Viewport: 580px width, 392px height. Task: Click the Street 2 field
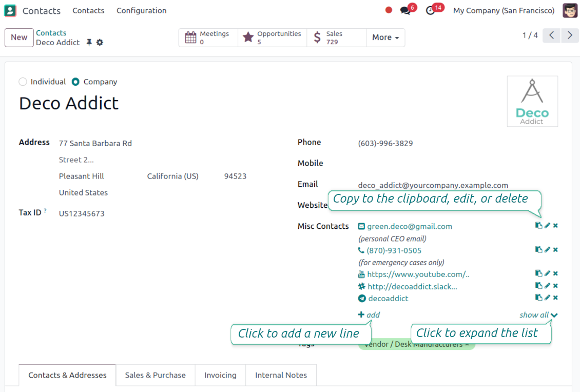(x=76, y=160)
